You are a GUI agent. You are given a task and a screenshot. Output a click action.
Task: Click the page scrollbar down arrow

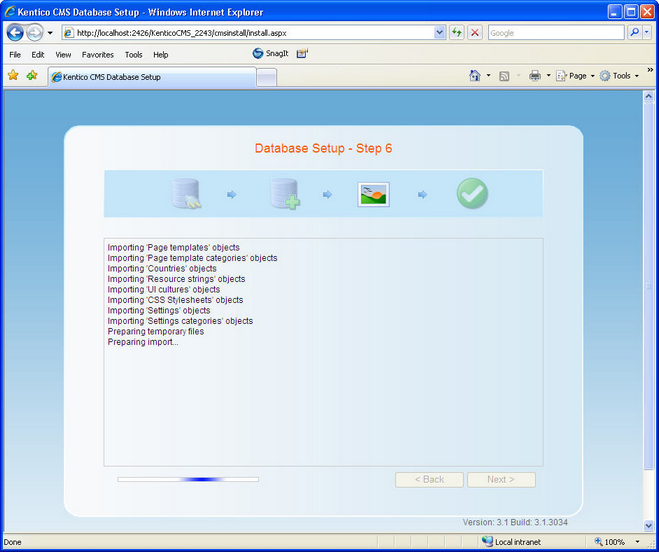click(648, 526)
